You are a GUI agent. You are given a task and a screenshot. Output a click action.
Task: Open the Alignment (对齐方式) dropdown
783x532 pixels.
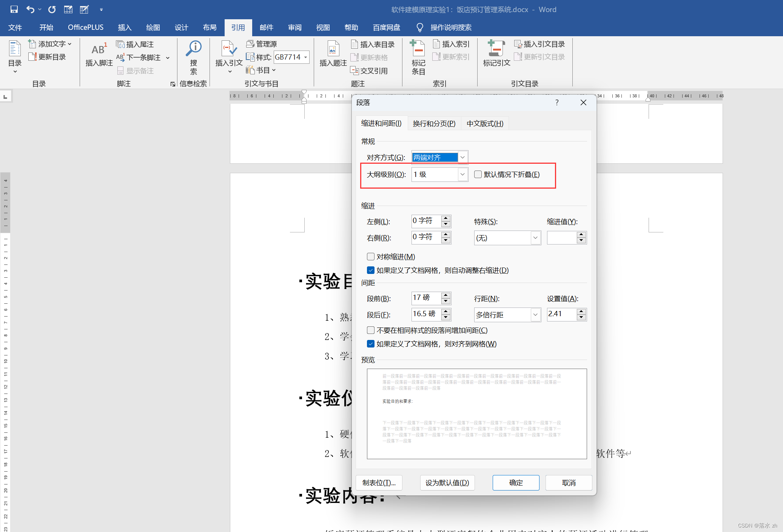tap(462, 157)
